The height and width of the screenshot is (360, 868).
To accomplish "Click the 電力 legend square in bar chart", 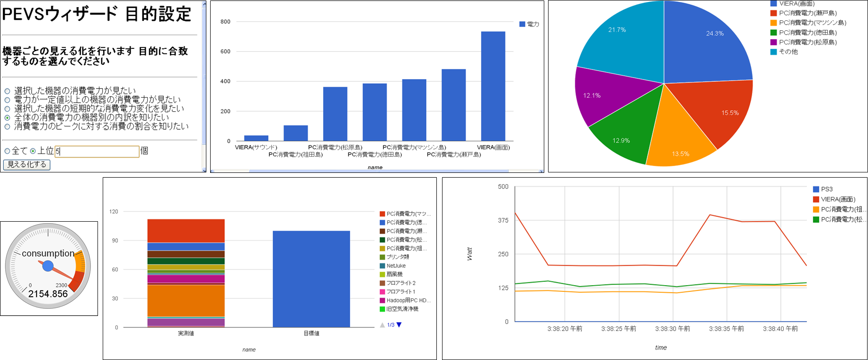I will 522,24.
